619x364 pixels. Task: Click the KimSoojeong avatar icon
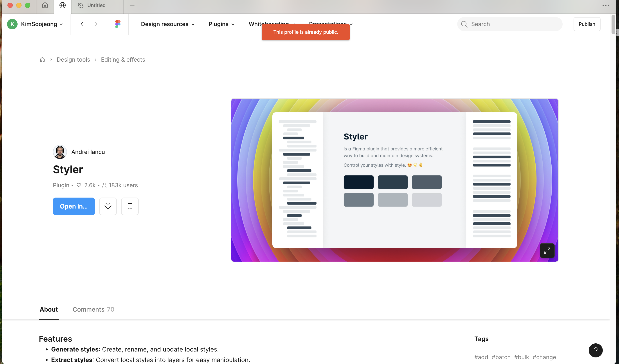(x=12, y=24)
